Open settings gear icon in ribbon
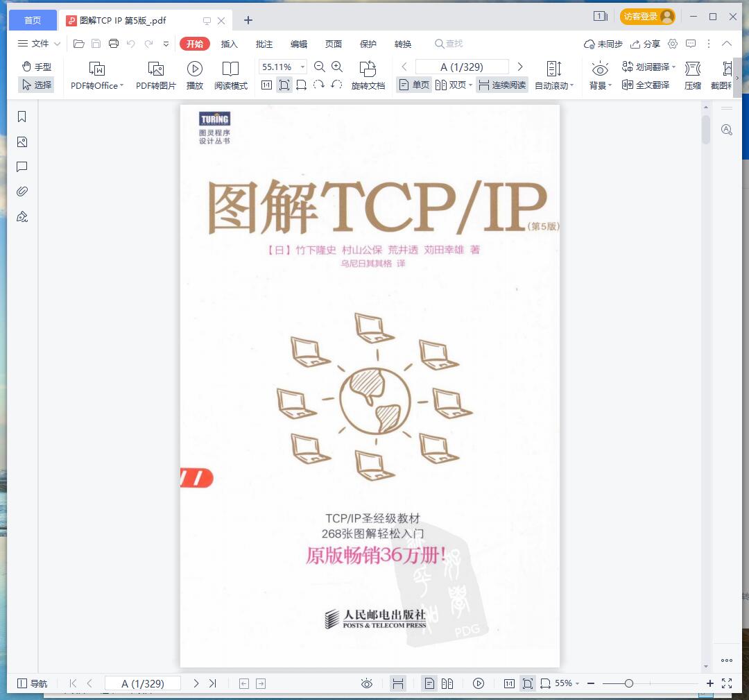 (x=673, y=44)
